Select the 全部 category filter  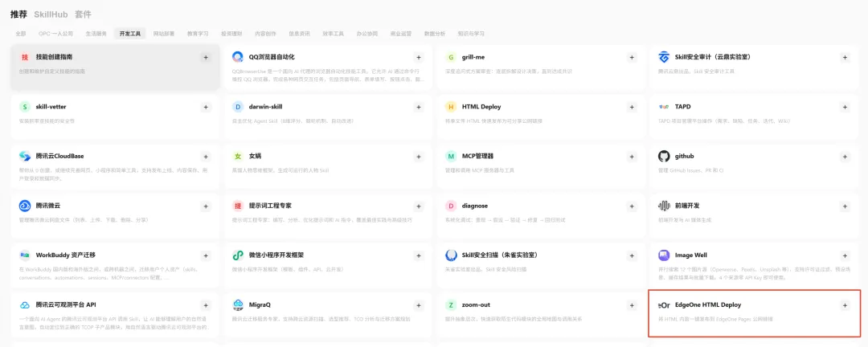coord(21,34)
